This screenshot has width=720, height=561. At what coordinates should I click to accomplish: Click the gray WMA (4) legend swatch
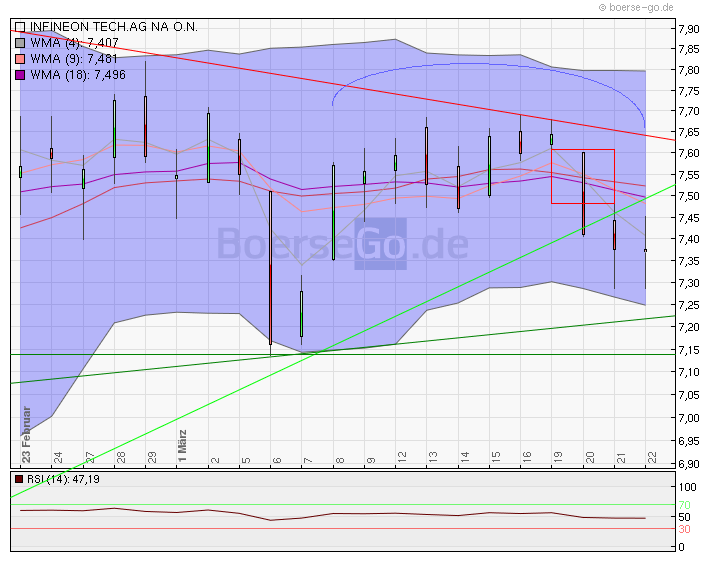click(x=20, y=43)
